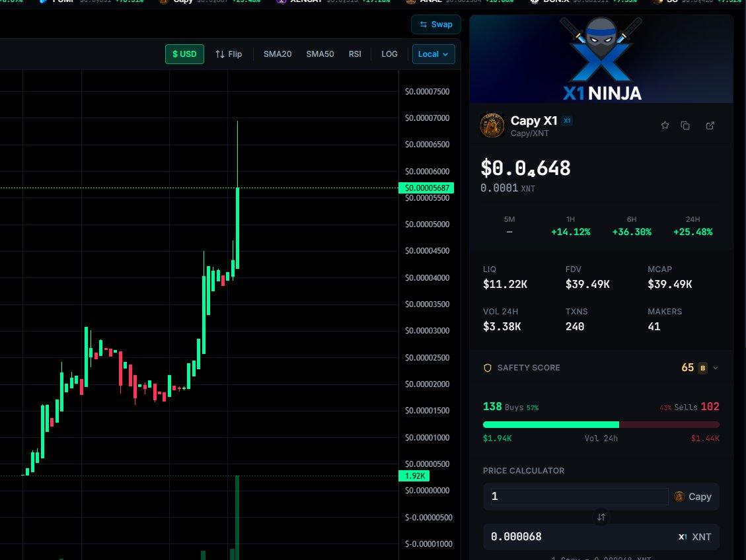Click the $0.00005687 current price label
The height and width of the screenshot is (560, 746).
tap(426, 188)
